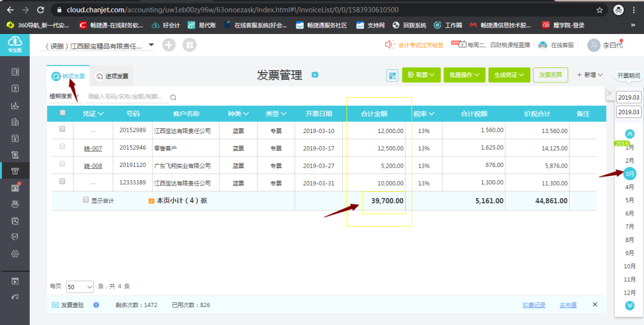The image size is (644, 325).
Task: Open the 新增 dropdown
Action: [x=590, y=75]
